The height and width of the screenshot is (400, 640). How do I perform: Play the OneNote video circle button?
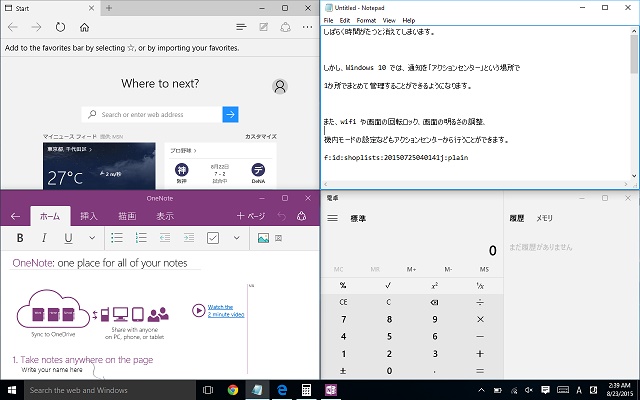(198, 311)
